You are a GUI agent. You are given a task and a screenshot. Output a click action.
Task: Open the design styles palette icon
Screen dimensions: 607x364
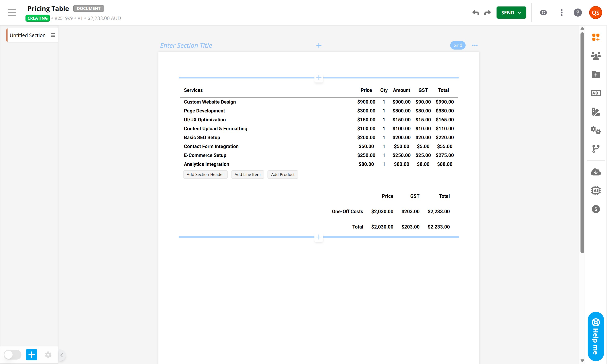(595, 112)
